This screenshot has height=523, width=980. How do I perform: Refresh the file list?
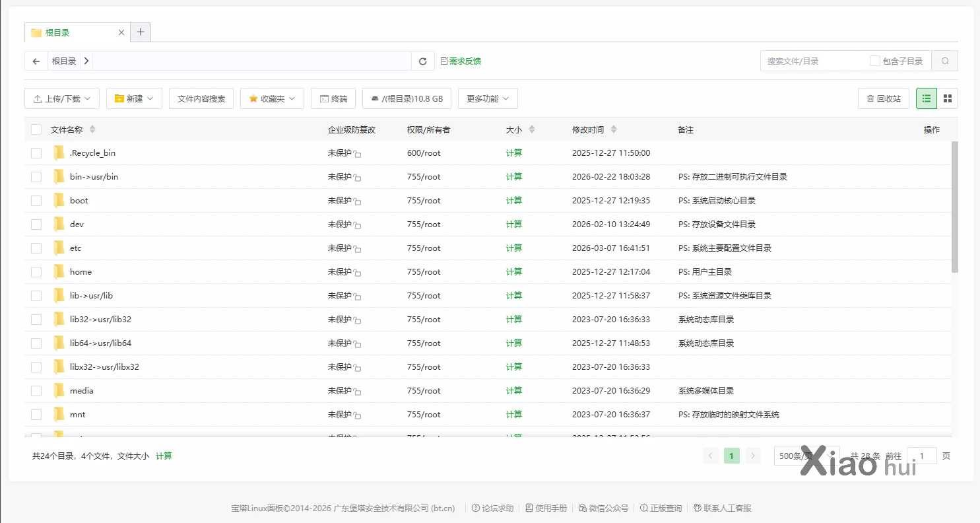click(422, 60)
